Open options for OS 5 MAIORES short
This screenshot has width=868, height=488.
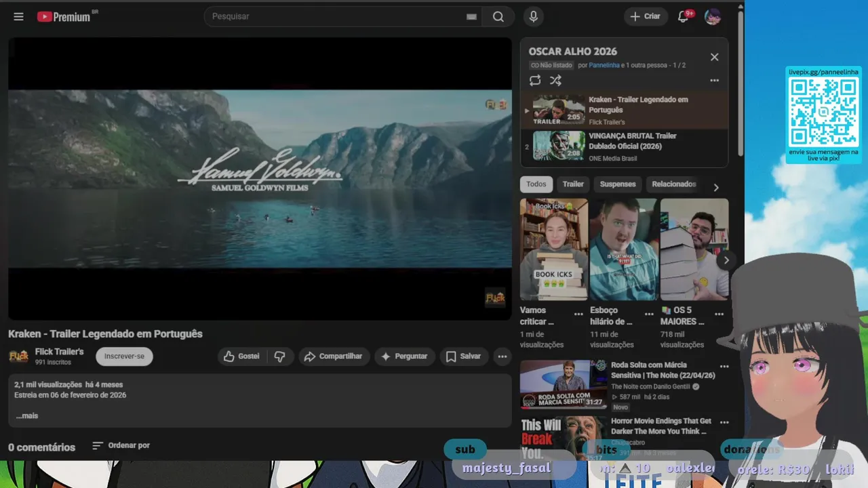click(719, 314)
